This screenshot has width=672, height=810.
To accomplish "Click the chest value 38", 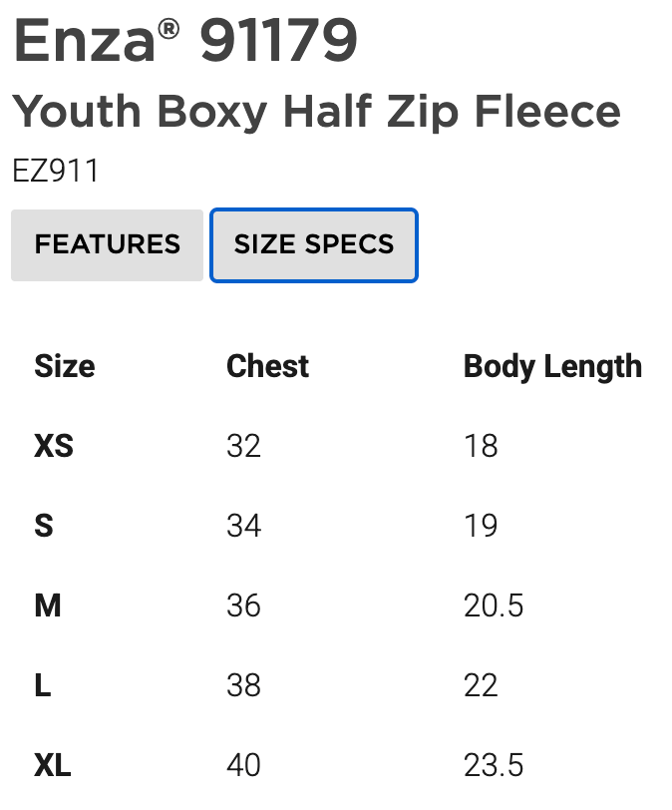I will coord(243,685).
